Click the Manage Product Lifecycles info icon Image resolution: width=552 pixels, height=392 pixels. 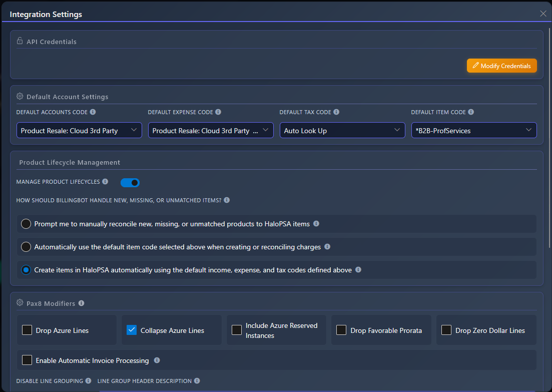click(105, 182)
